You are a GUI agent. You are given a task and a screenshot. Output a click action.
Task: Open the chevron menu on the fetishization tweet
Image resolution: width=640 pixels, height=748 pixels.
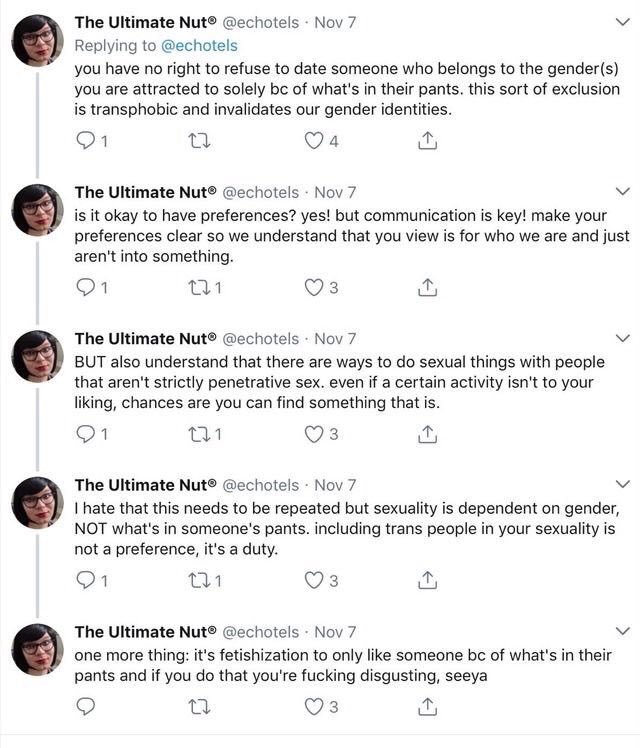623,631
